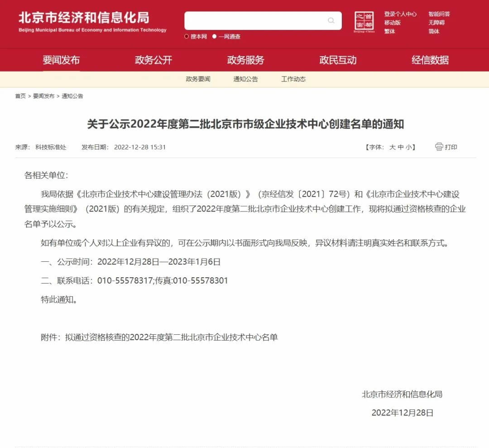Click 首页 in the breadcrumb
489x448 pixels.
click(x=20, y=96)
